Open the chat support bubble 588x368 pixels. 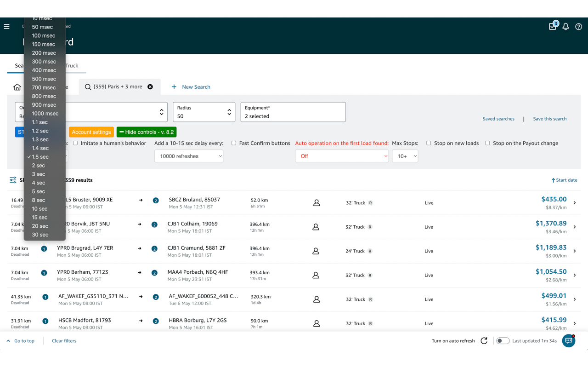[569, 341]
